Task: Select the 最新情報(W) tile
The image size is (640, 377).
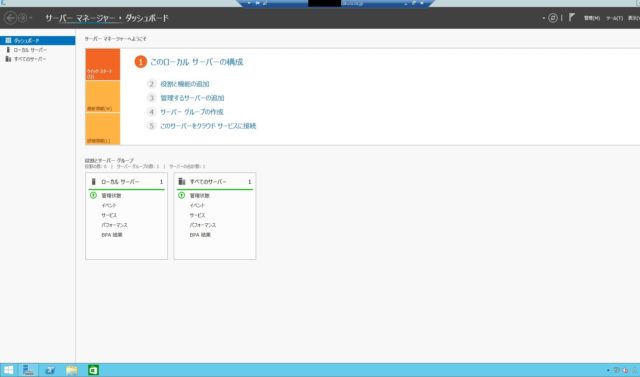Action: (x=102, y=96)
